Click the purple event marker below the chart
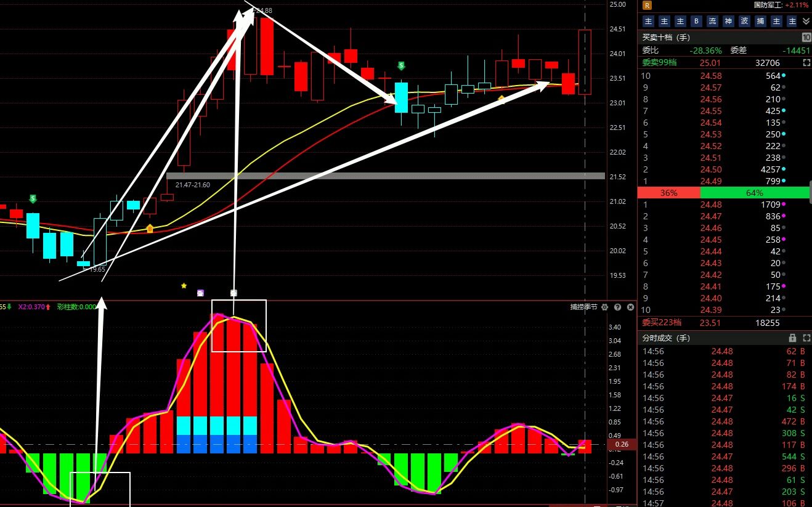812x507 pixels. (200, 293)
